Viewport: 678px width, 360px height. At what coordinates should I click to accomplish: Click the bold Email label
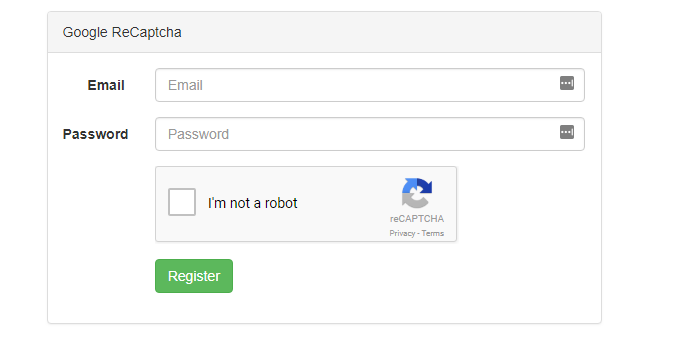(x=106, y=85)
